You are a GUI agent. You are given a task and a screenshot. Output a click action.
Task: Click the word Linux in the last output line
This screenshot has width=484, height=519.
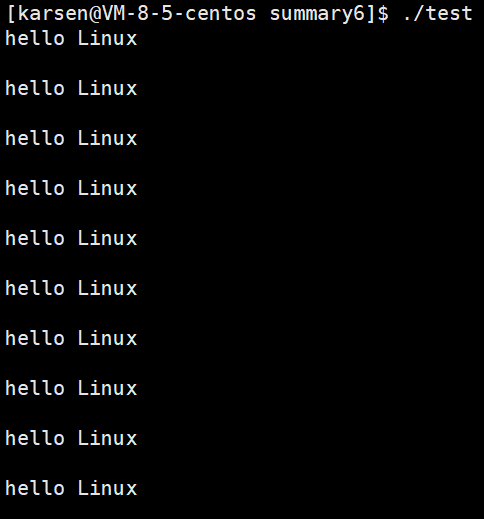point(107,488)
